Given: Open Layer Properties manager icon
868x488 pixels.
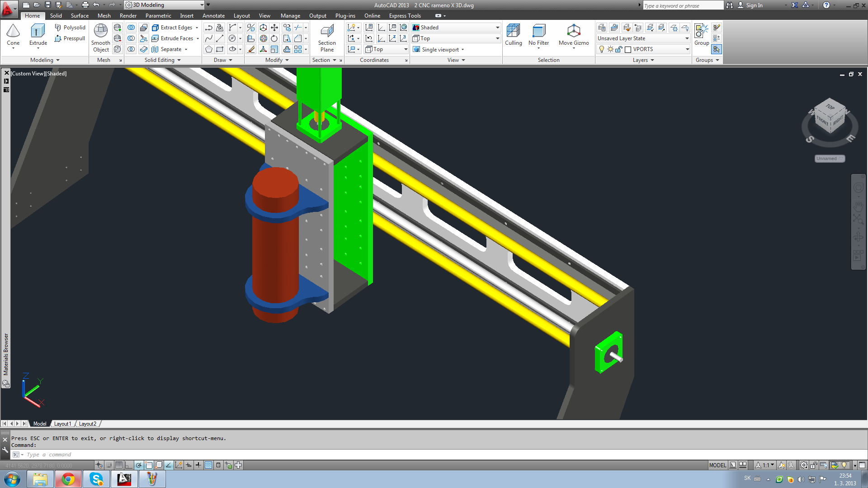Looking at the screenshot, I should 602,28.
